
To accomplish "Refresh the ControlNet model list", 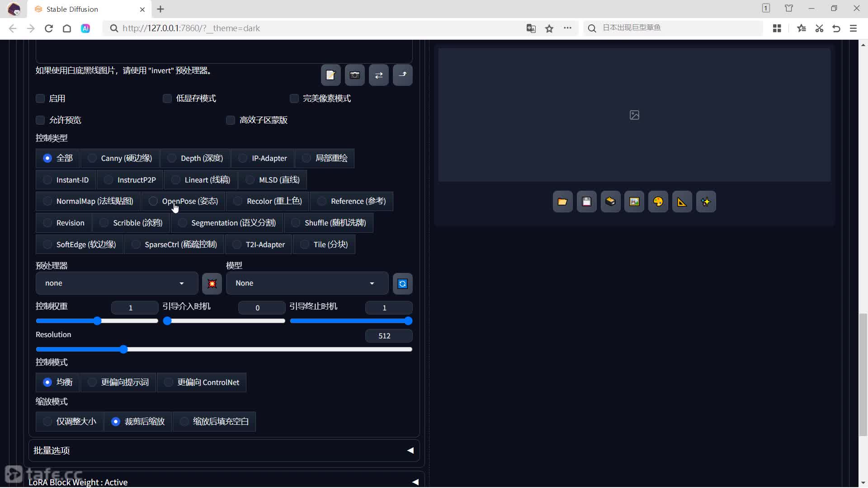I will pyautogui.click(x=402, y=284).
